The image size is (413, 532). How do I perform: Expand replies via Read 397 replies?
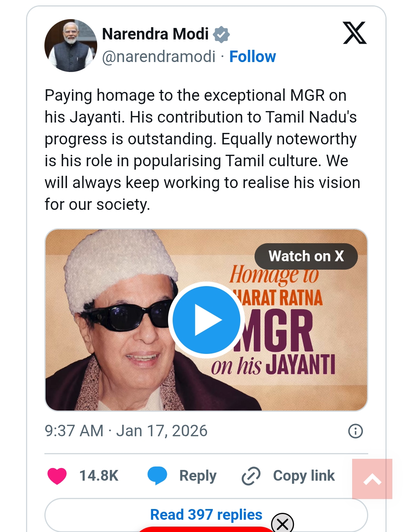pyautogui.click(x=206, y=514)
